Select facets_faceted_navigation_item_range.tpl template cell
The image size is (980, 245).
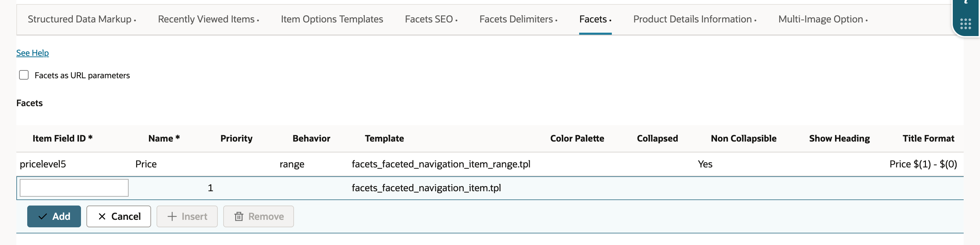point(441,164)
